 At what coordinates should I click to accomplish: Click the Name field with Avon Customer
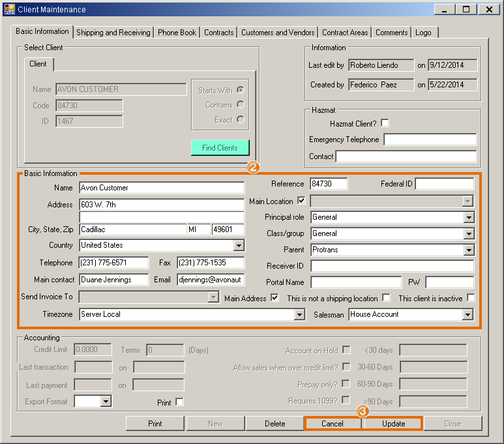click(x=162, y=188)
